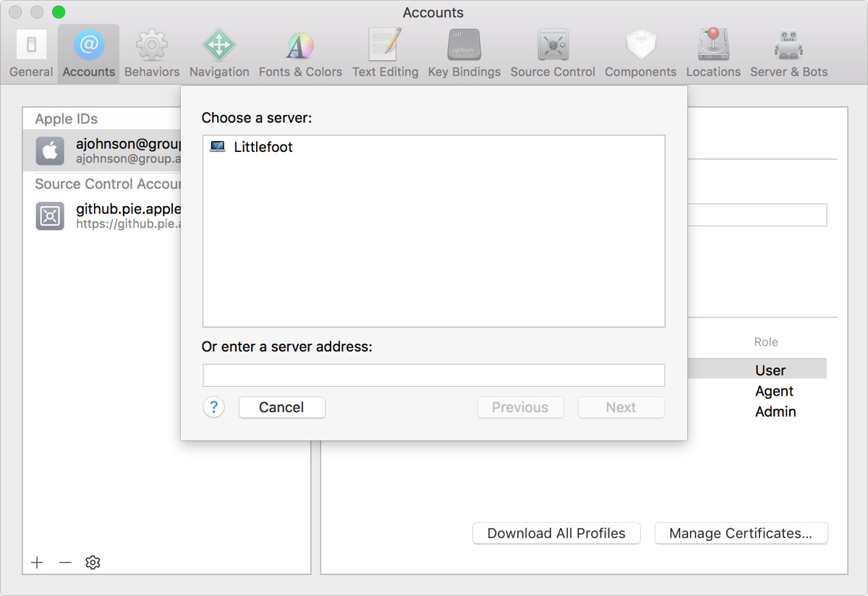The image size is (868, 596).
Task: Open Fonts & Colors preferences
Action: 300,54
